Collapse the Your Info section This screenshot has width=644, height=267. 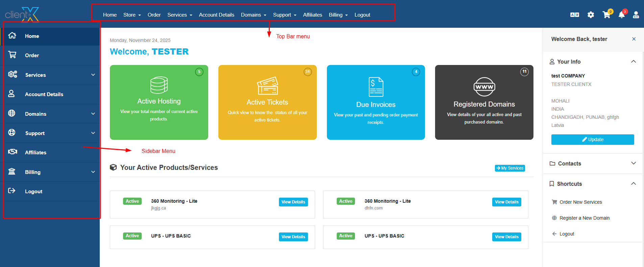633,62
